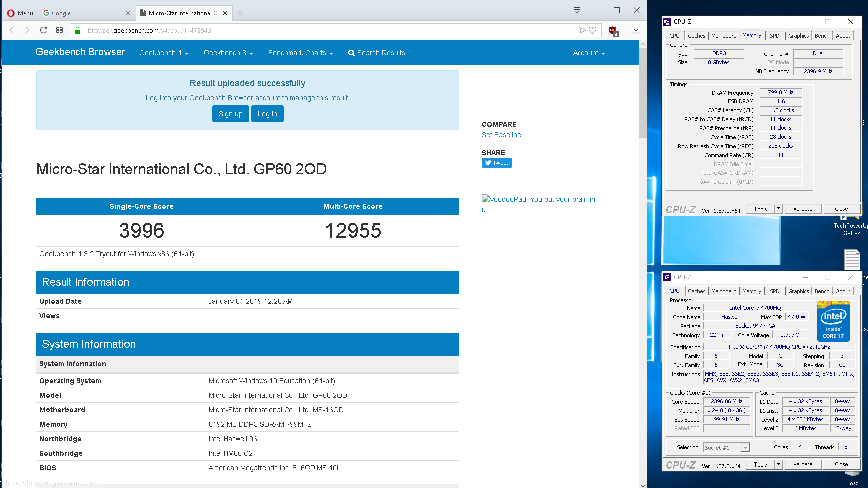Click the Close button in the lower CPU-Z window
The image size is (868, 488).
(841, 464)
